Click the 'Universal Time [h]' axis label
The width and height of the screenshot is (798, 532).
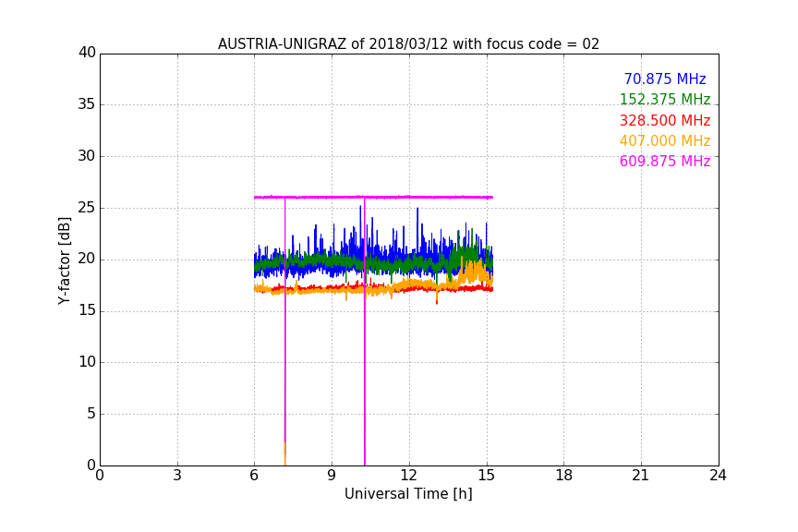[408, 494]
